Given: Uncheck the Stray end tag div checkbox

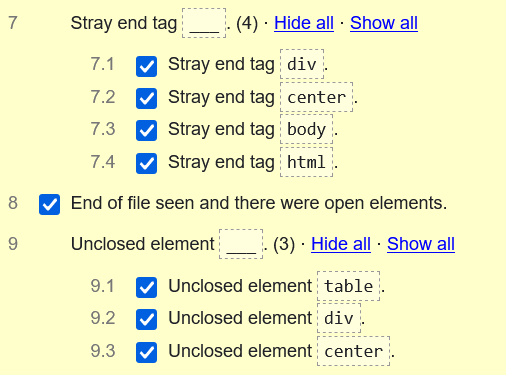Looking at the screenshot, I should tap(146, 66).
